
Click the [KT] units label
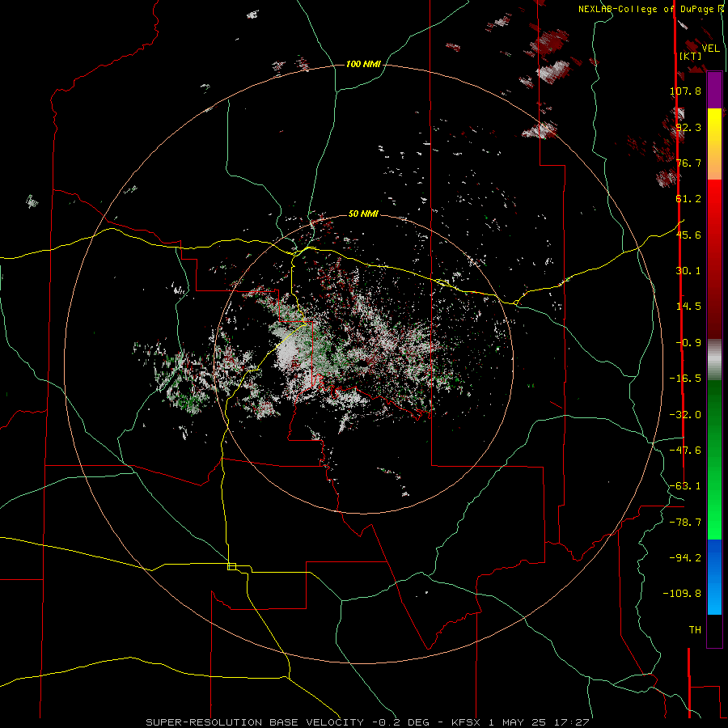(690, 56)
